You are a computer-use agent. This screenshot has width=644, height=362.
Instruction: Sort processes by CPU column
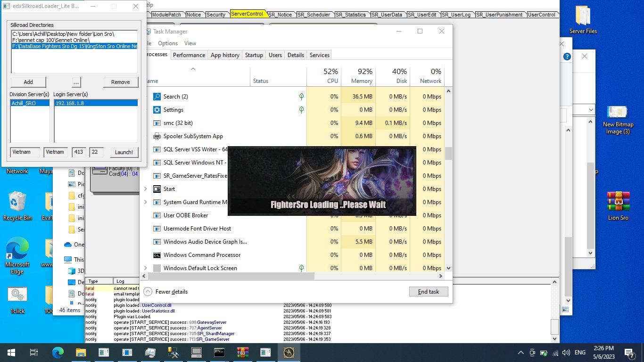pos(324,76)
